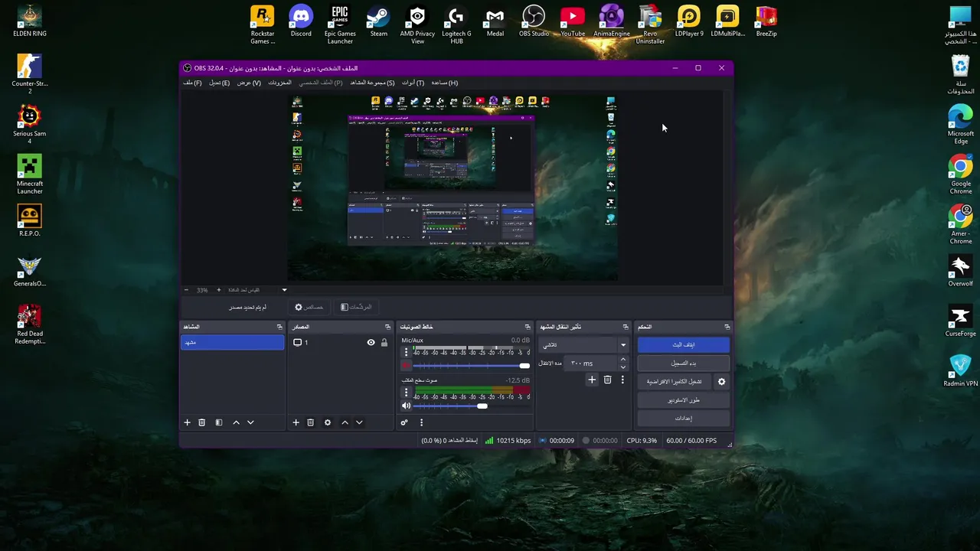980x551 pixels.
Task: Mute the صوت سطح المكتب audio with the speaker icon
Action: tap(407, 406)
